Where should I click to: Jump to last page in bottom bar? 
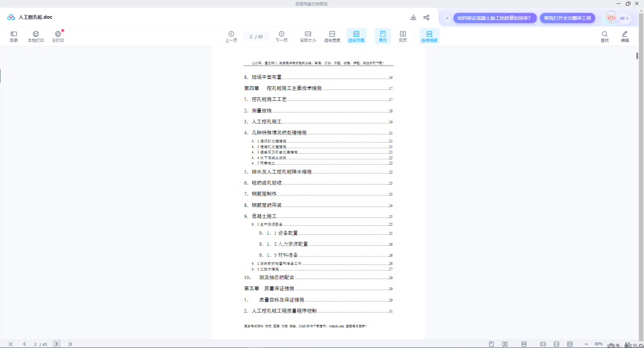point(70,344)
